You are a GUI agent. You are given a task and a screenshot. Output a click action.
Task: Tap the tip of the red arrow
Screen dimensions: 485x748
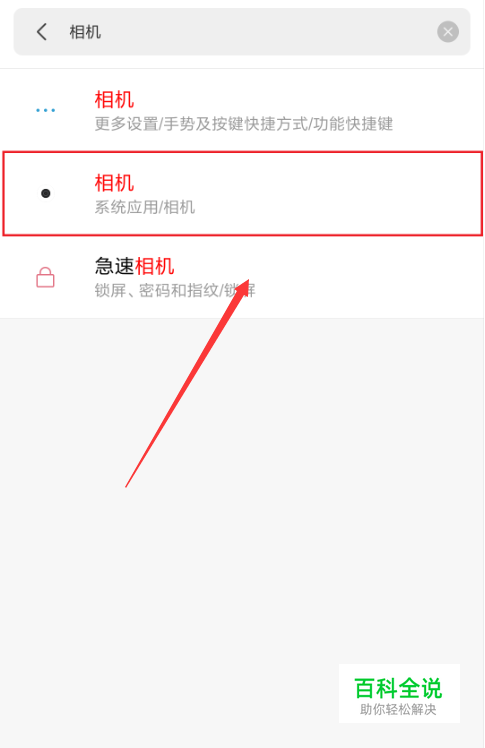247,282
